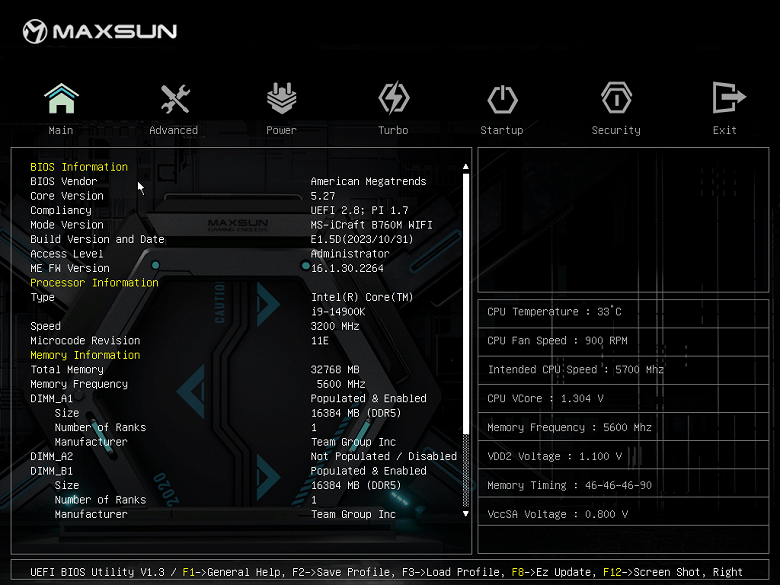The image size is (780, 585).
Task: Click the VccSA Voltage reading
Action: pos(557,514)
